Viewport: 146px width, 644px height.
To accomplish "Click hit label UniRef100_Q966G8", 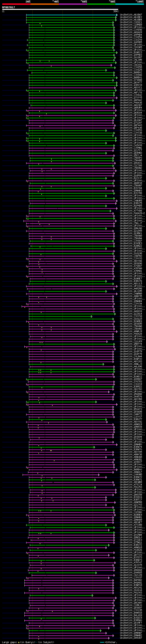I will click(131, 570).
